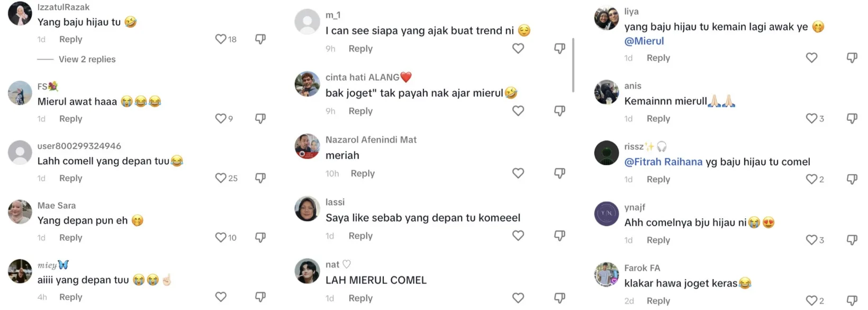Click the comments panel scrollbar
Screen dimensions: 868x310
573,65
